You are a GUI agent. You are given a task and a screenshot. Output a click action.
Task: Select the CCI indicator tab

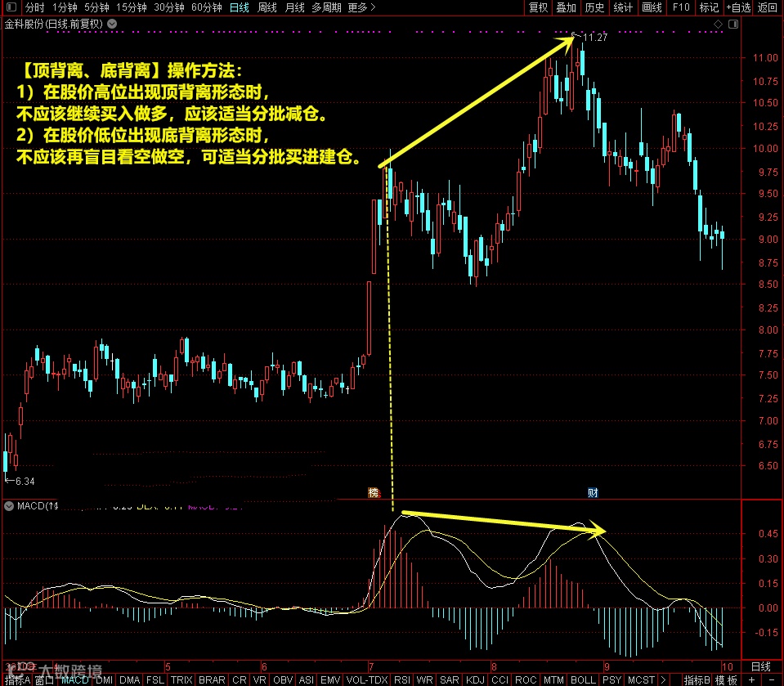tap(500, 680)
